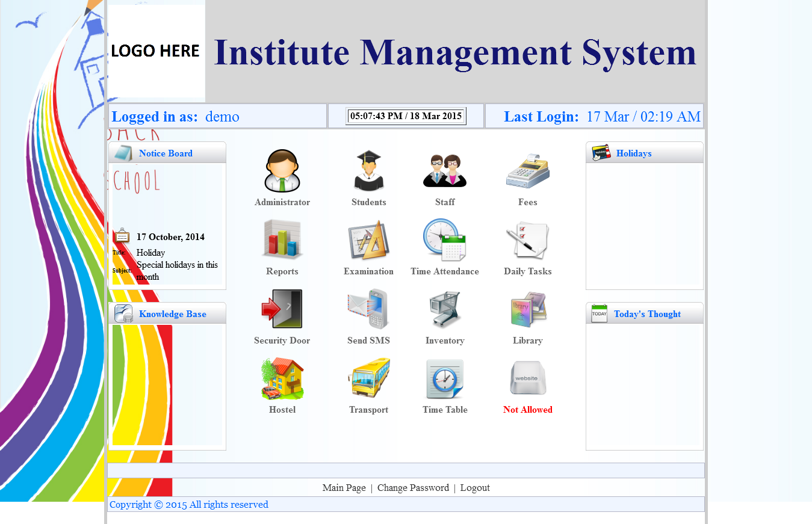Open the Examination drafting tools icon
This screenshot has height=524, width=812.
click(368, 239)
